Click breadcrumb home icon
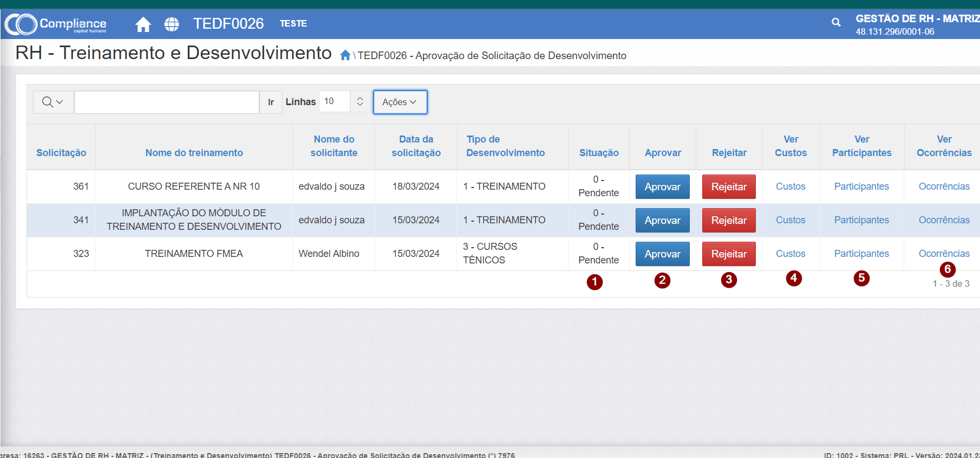 pos(345,55)
